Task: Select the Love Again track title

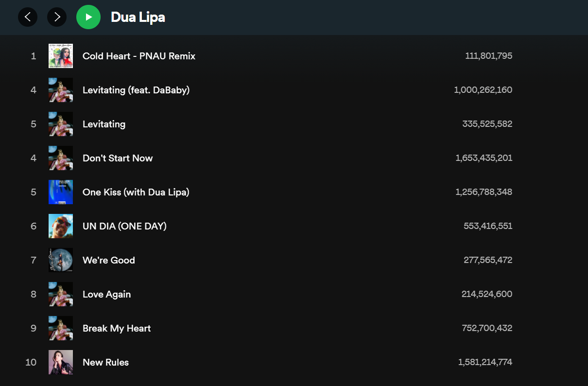Action: (106, 294)
